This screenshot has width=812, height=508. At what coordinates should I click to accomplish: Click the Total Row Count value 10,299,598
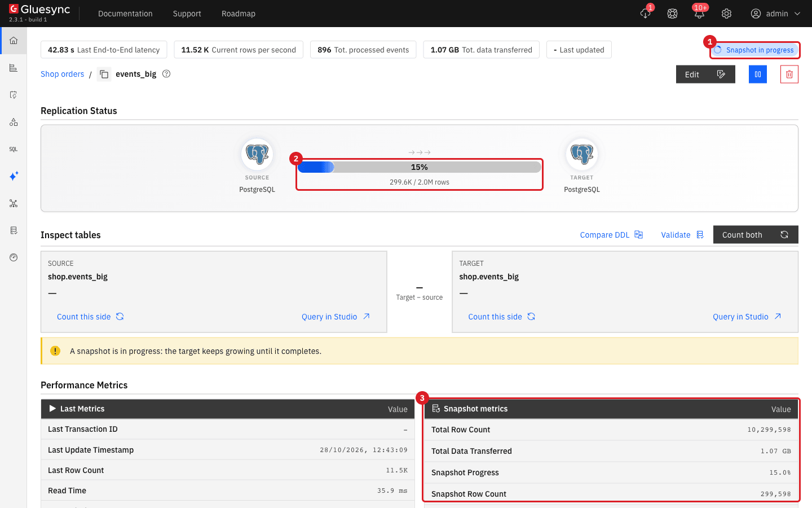coord(769,430)
